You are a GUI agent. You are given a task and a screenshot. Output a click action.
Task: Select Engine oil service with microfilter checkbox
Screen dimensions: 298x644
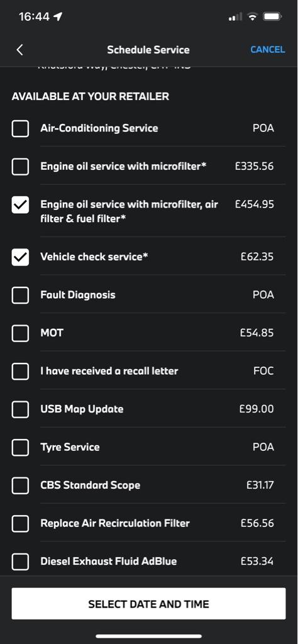[x=20, y=167]
